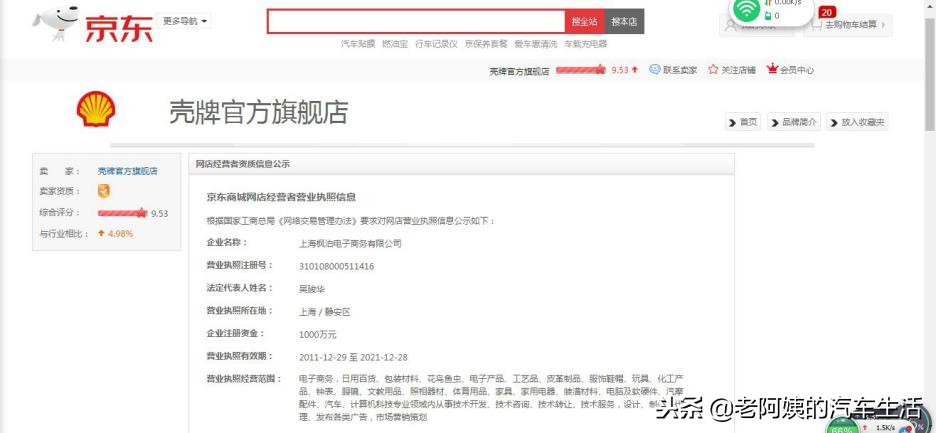Expand the 更多导航 dropdown
The height and width of the screenshot is (433, 936).
click(x=184, y=22)
